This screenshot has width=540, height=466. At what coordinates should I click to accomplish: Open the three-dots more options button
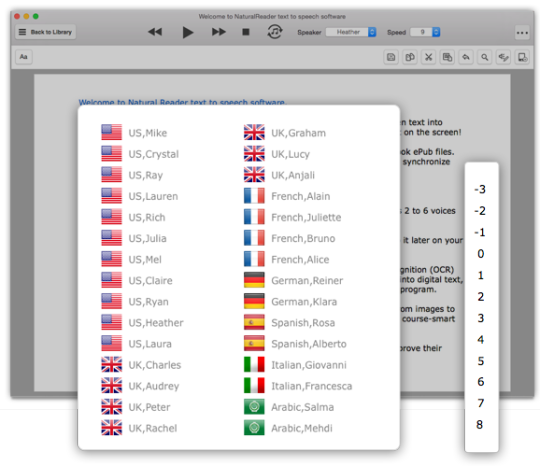coord(522,33)
